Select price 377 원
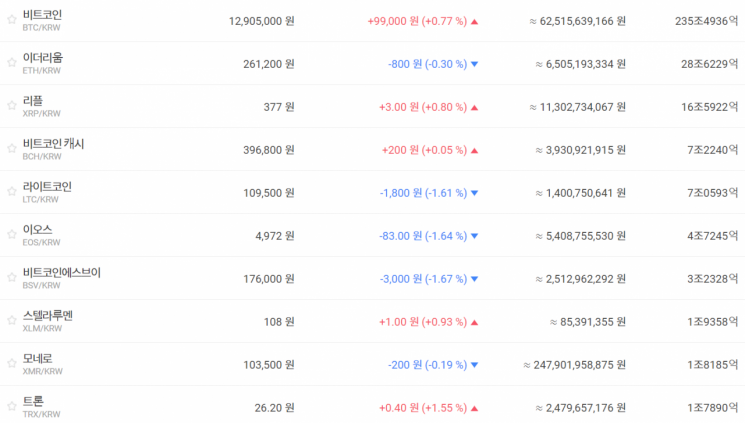The height and width of the screenshot is (423, 745). coord(279,107)
